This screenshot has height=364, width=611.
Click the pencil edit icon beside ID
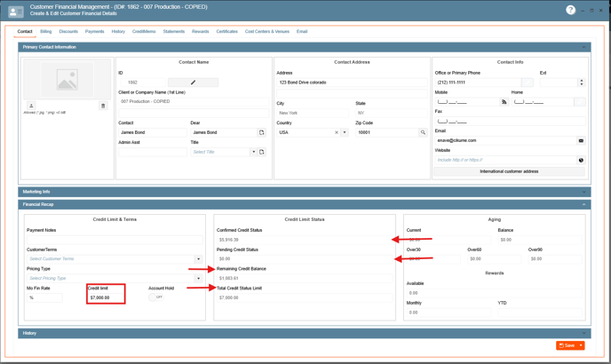tap(193, 83)
